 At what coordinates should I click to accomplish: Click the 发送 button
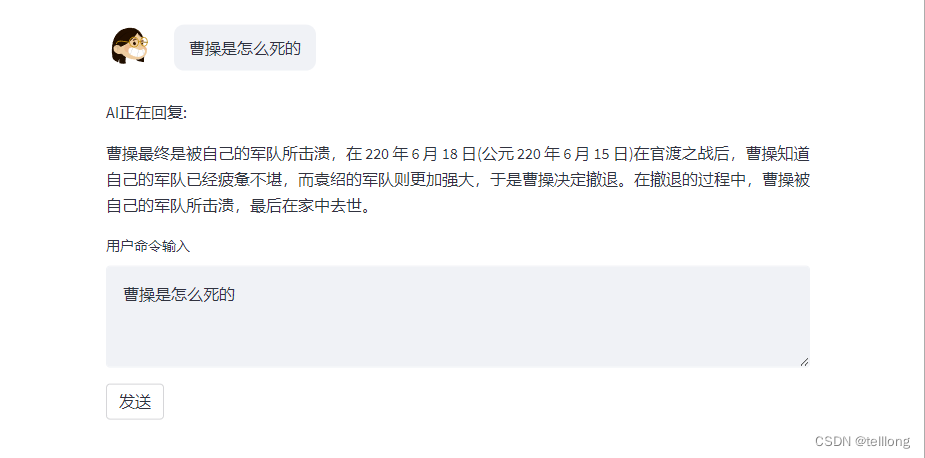[135, 401]
